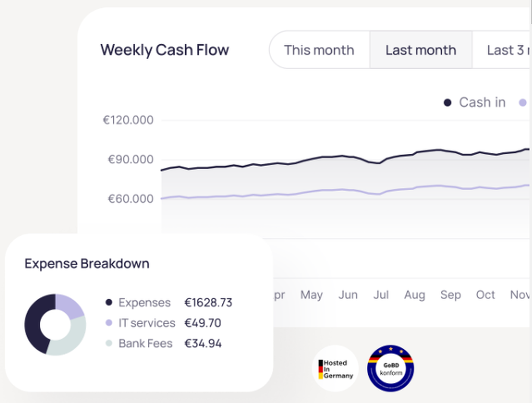This screenshot has height=403, width=532.
Task: Click the GoBD konform badge
Action: pos(390,369)
